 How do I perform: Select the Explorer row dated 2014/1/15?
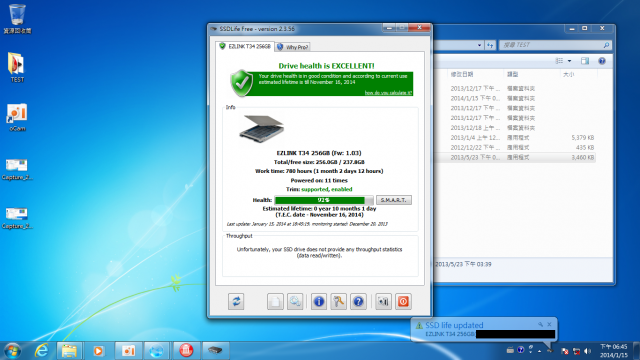click(x=514, y=98)
